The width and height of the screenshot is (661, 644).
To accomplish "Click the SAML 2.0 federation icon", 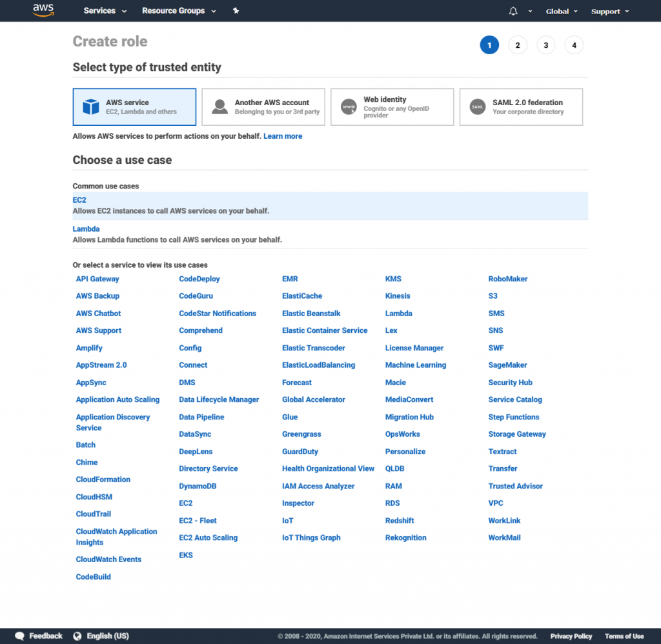I will point(478,106).
